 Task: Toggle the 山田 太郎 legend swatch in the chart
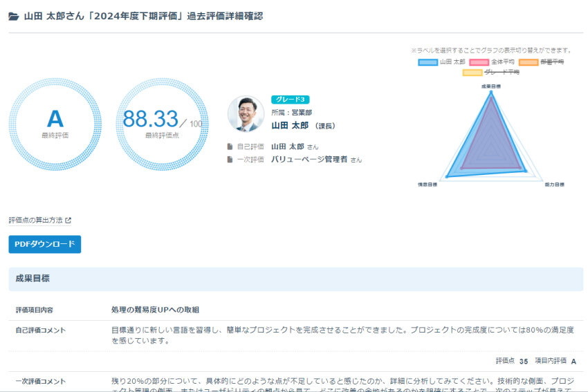coord(428,62)
